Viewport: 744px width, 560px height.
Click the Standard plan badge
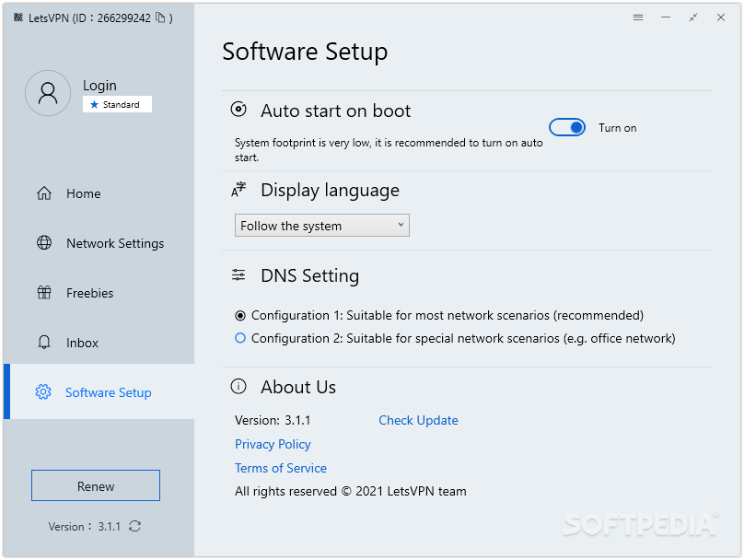(x=117, y=105)
